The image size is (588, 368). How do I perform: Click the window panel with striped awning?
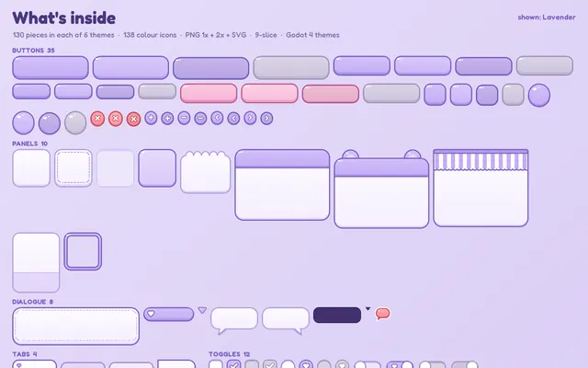pos(481,188)
